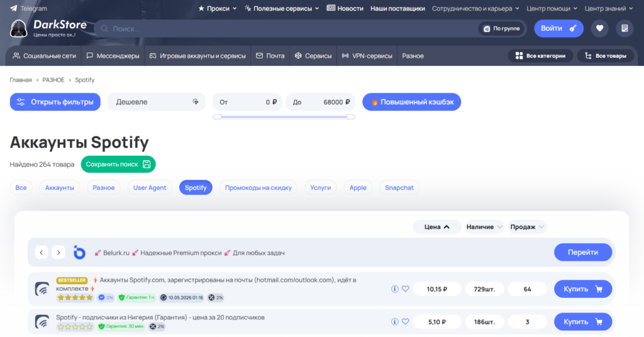Open Игровые аккаунты и сервисы category
644x337 pixels.
(197, 56)
